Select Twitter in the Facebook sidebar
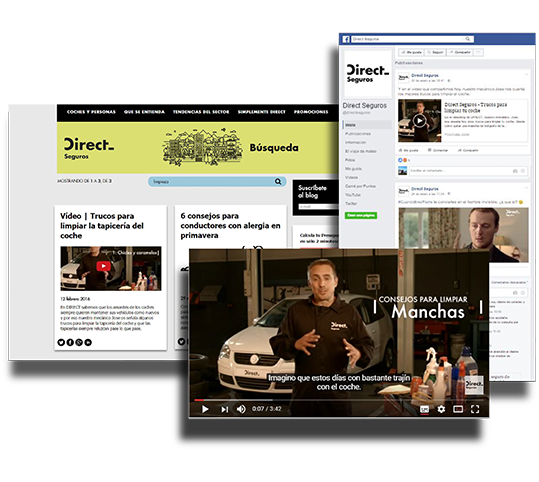539x482 pixels. [351, 204]
